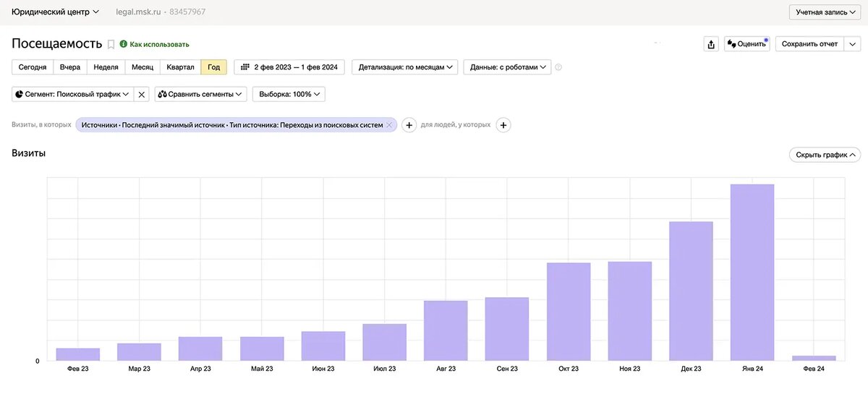
Task: Click the Фев 23 bar
Action: pos(78,354)
